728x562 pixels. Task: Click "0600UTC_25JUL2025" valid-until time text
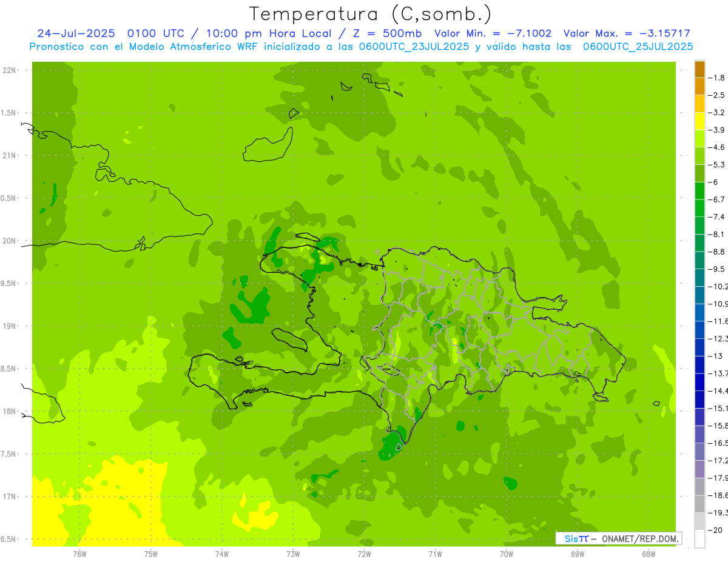(x=638, y=46)
